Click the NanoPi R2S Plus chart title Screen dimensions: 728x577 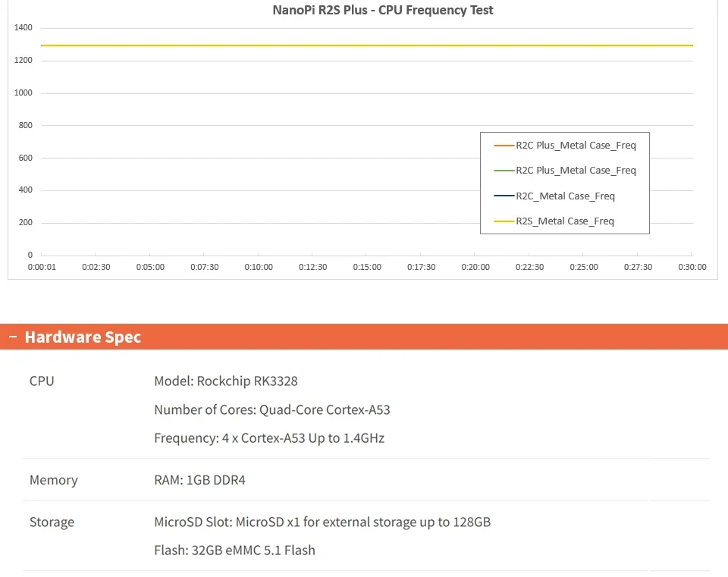point(382,11)
